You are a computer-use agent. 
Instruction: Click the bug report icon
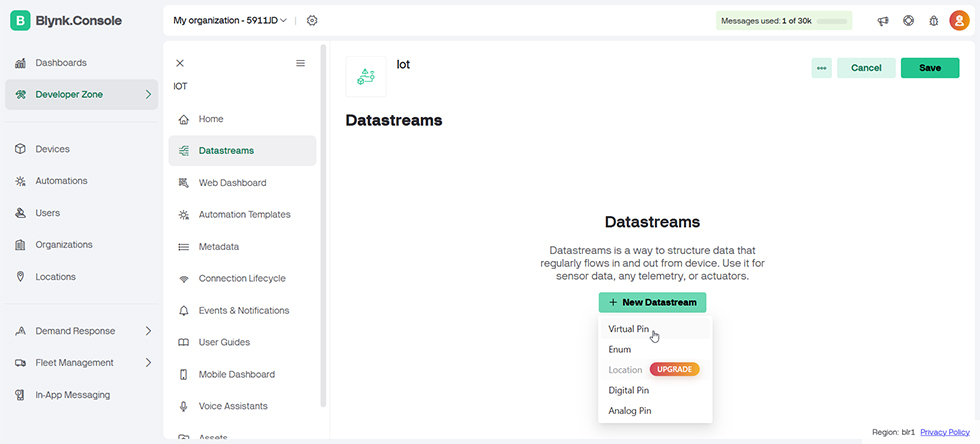point(934,21)
